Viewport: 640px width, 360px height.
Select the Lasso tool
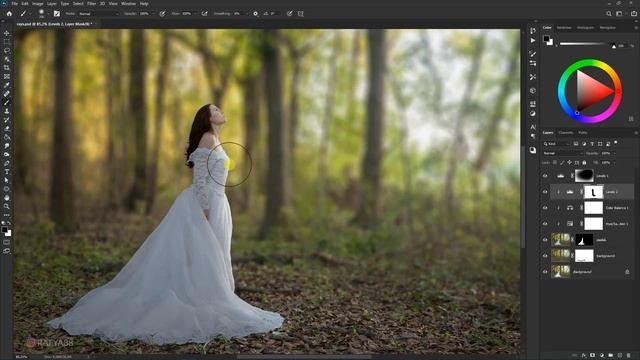(7, 50)
